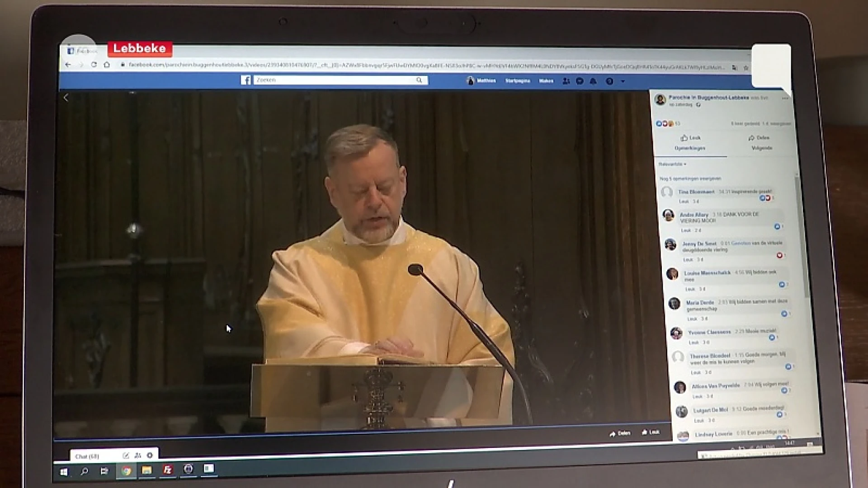Bookmark the page with the star icon
The height and width of the screenshot is (488, 868).
(x=746, y=68)
